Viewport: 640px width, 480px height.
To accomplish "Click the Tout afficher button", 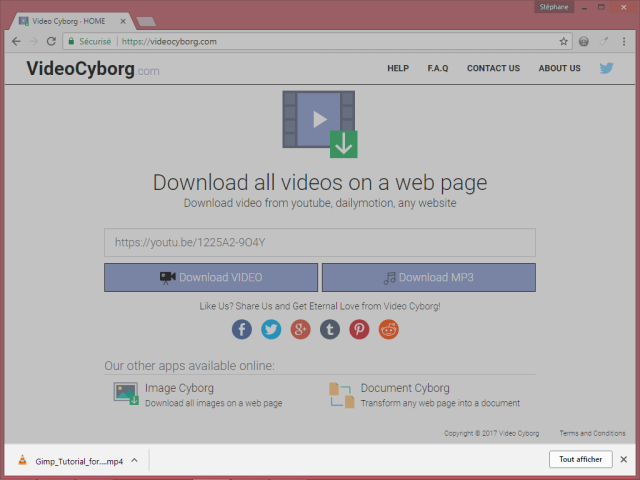I will click(580, 459).
